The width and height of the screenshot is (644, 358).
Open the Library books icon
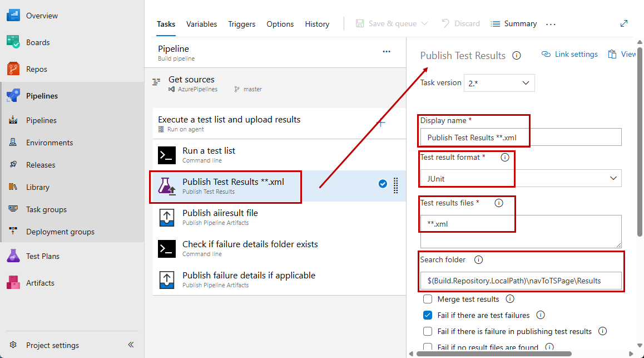[13, 187]
